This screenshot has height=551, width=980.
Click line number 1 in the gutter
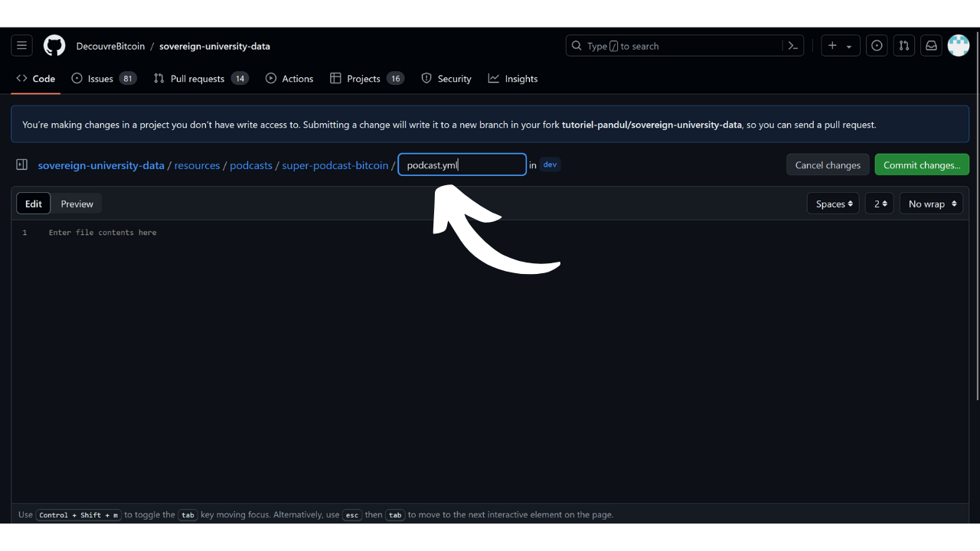[24, 233]
